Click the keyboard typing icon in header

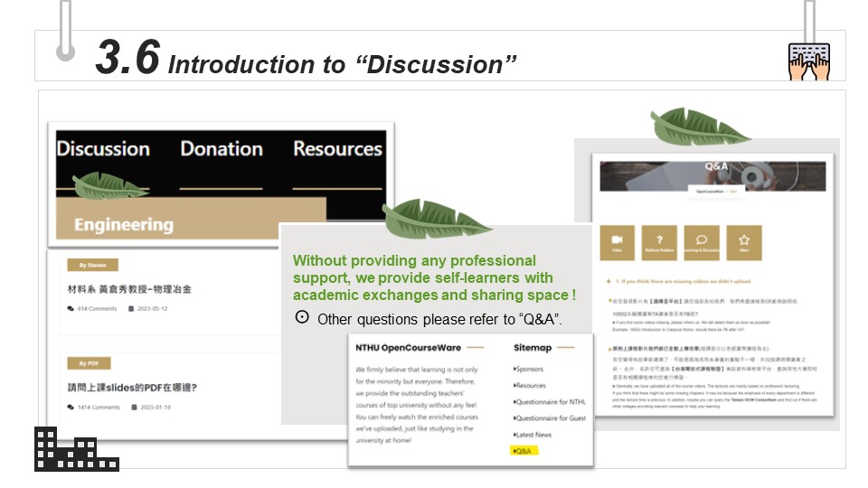[809, 60]
